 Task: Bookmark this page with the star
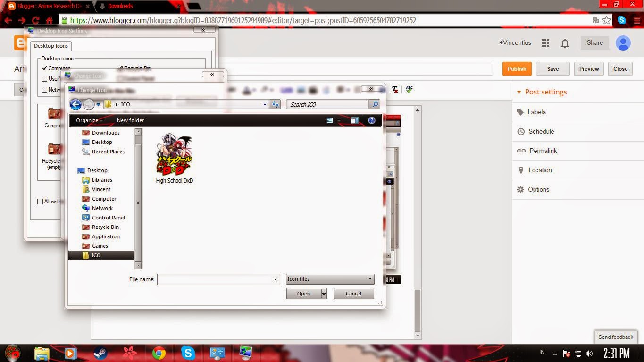(x=607, y=20)
